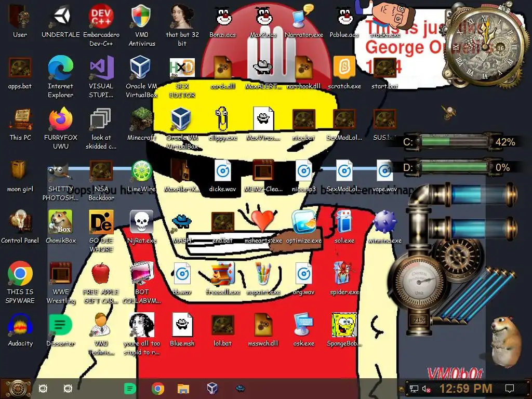Open LimeWire desktop icon
This screenshot has width=532, height=399.
pos(141,171)
